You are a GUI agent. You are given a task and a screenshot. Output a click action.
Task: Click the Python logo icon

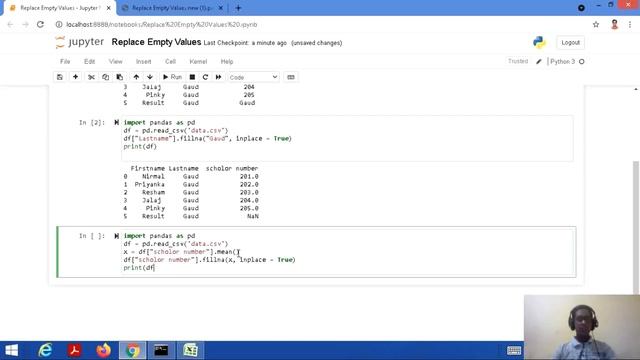[x=539, y=42]
